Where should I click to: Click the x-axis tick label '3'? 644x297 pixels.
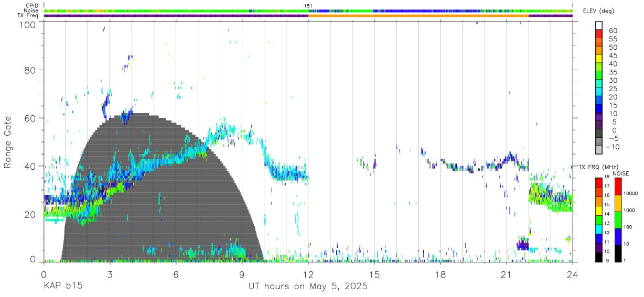[110, 274]
